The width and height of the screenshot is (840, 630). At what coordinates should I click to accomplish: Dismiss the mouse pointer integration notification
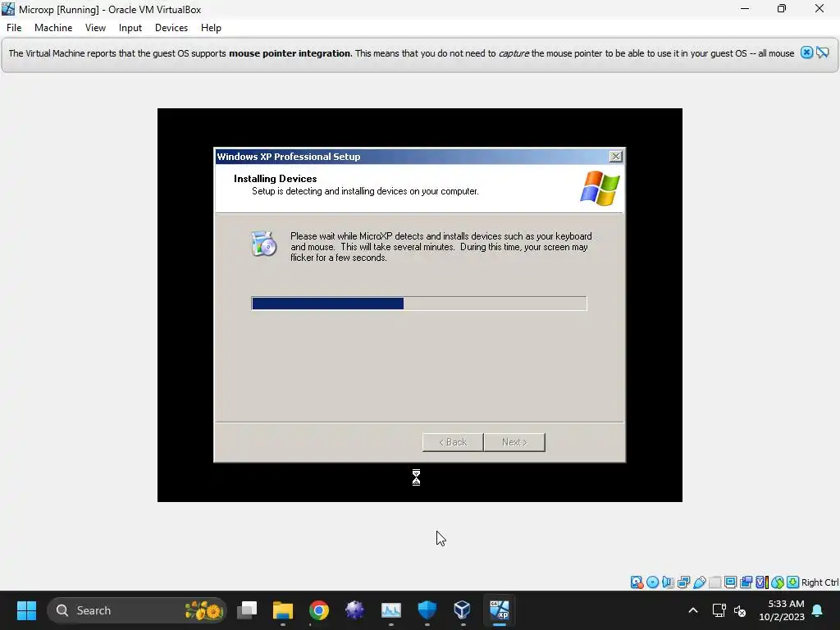807,52
